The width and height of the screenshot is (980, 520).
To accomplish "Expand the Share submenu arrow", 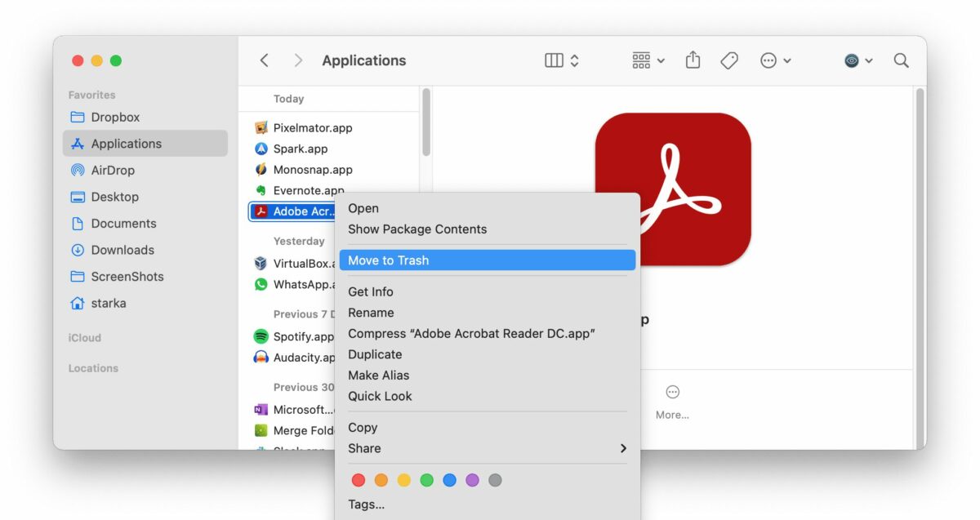I will point(623,448).
